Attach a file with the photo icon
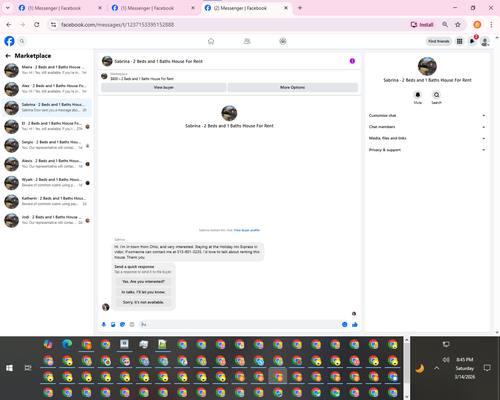The height and width of the screenshot is (400, 500). [113, 324]
